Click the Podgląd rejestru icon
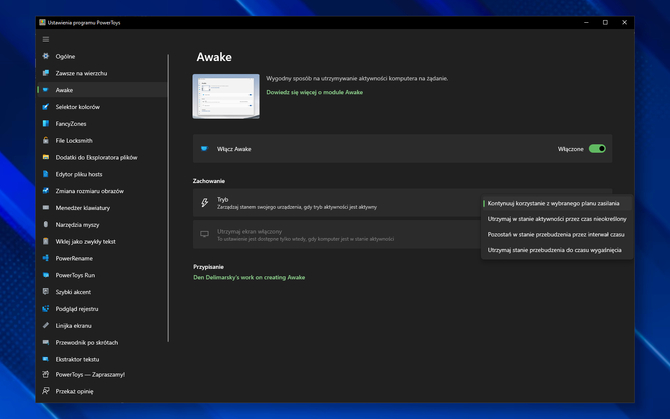This screenshot has height=419, width=670. pos(46,308)
